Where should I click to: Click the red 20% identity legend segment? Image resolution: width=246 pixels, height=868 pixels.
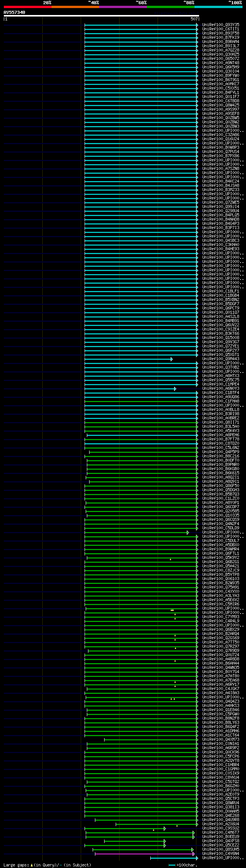[x=27, y=7]
